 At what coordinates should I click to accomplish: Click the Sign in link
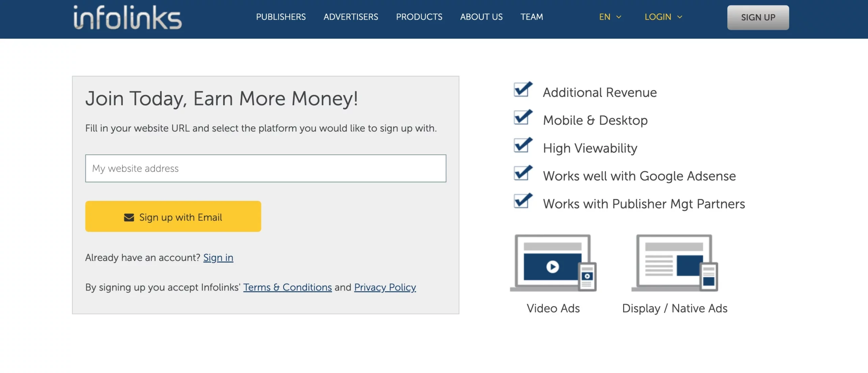tap(218, 257)
